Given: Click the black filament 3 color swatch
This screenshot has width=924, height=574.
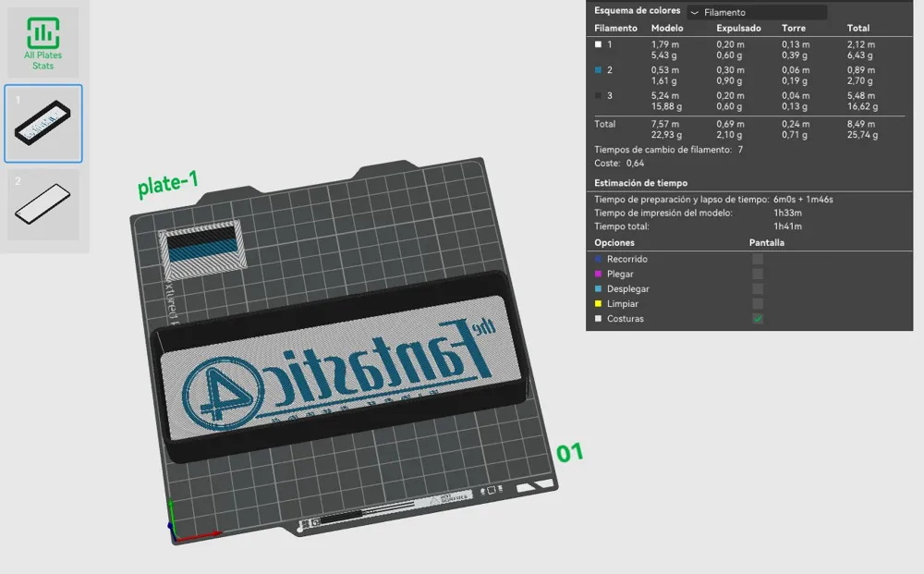Looking at the screenshot, I should 598,95.
